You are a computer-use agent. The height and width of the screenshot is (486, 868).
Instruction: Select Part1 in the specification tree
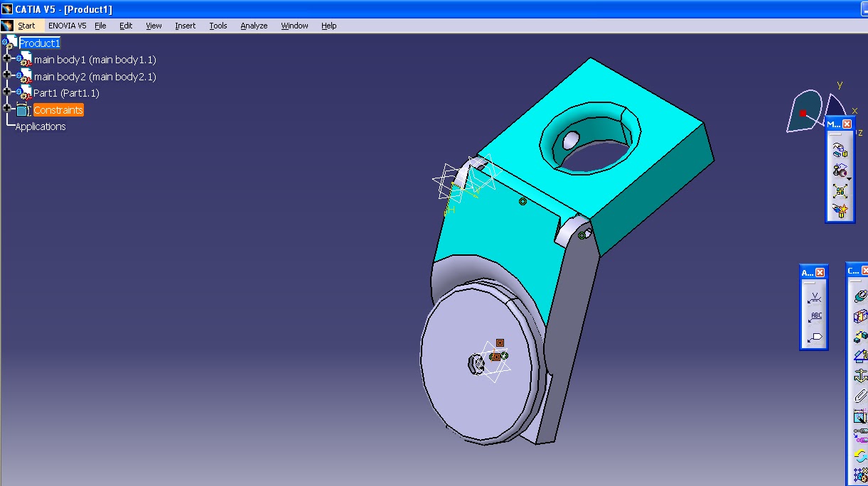[x=68, y=93]
